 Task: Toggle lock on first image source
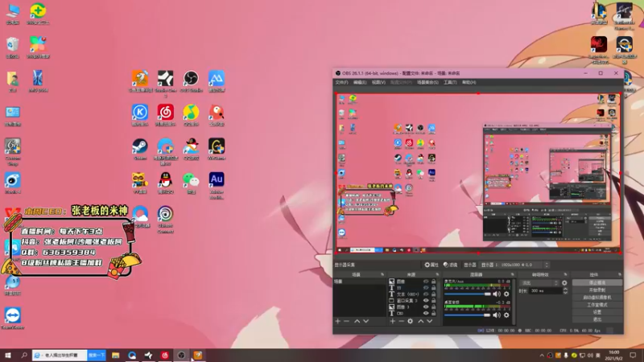pos(433,282)
